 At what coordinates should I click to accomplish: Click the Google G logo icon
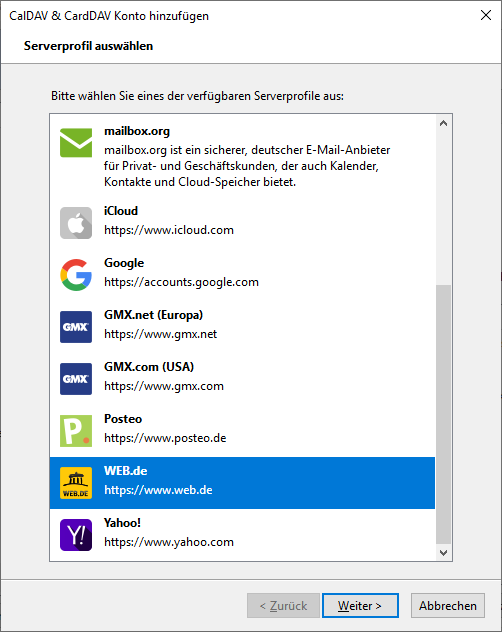76,275
